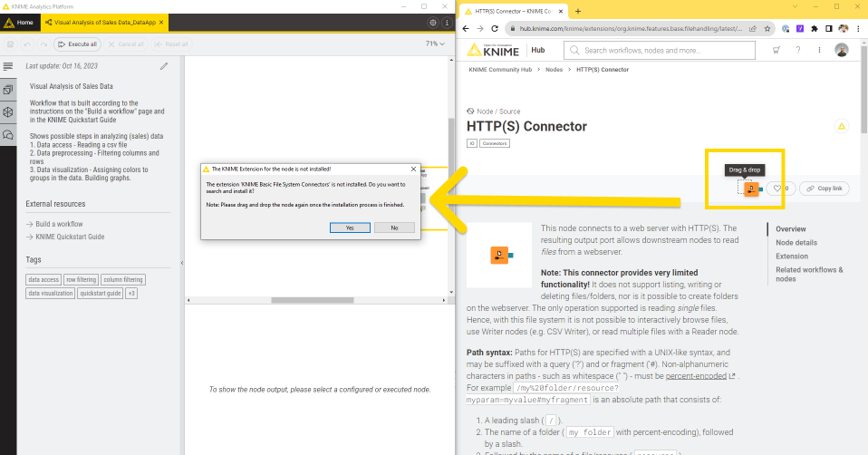The image size is (868, 455).
Task: Edit workflow description with pencil icon
Action: pos(164,66)
